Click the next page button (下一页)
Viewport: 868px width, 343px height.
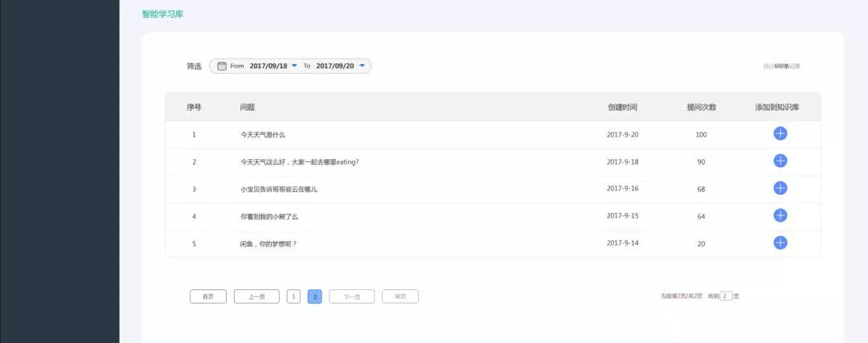tap(351, 296)
